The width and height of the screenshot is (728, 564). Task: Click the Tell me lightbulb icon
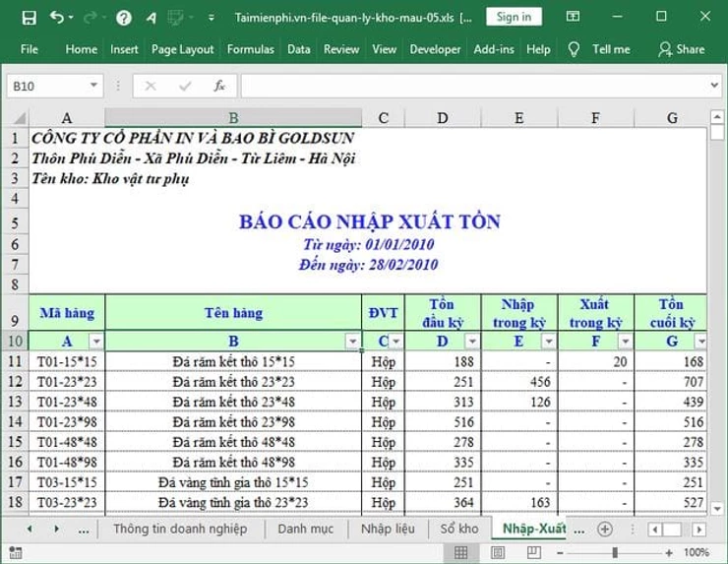coord(574,49)
